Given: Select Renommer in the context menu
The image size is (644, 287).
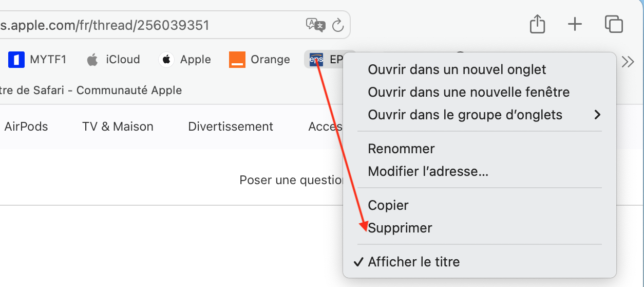Looking at the screenshot, I should (x=401, y=149).
